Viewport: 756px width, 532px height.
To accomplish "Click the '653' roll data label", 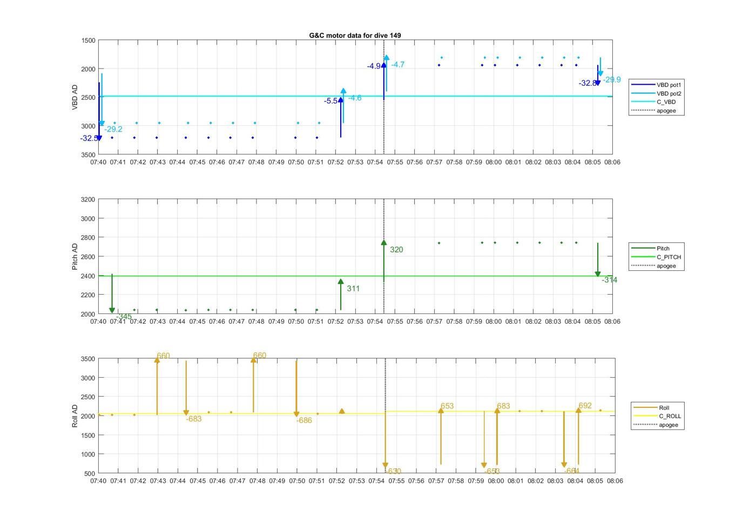I will tap(447, 406).
